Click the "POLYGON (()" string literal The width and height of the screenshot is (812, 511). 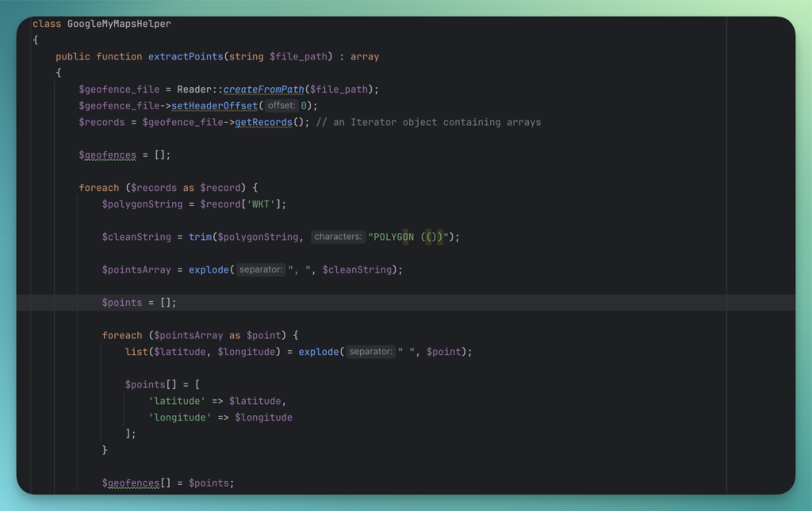[x=412, y=237]
